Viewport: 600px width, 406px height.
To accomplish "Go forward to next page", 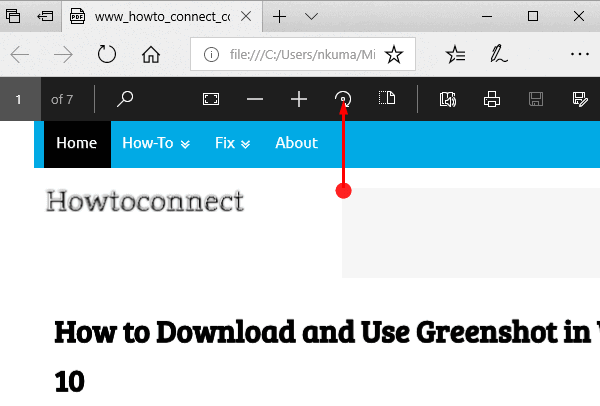I will [63, 54].
